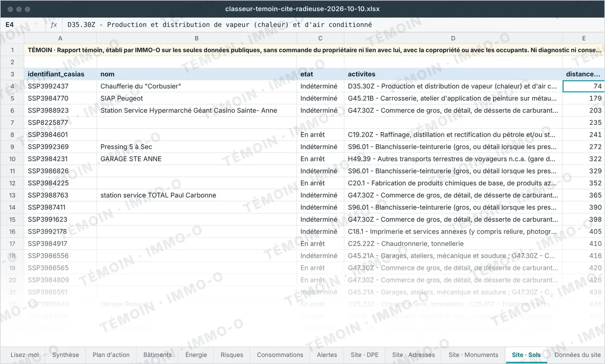
Task: Select the GARAGE STE ANNE cell
Action: click(197, 159)
